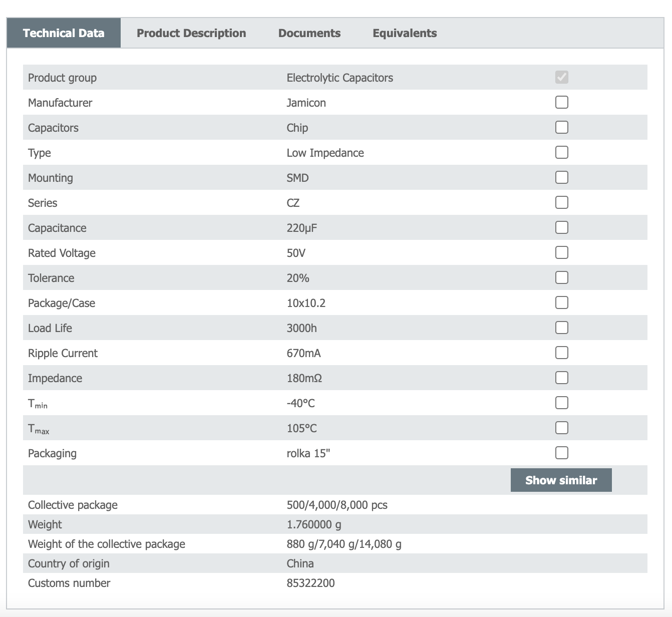Image resolution: width=672 pixels, height=617 pixels.
Task: Select the Low Impedance Type checkbox
Action: pos(562,152)
